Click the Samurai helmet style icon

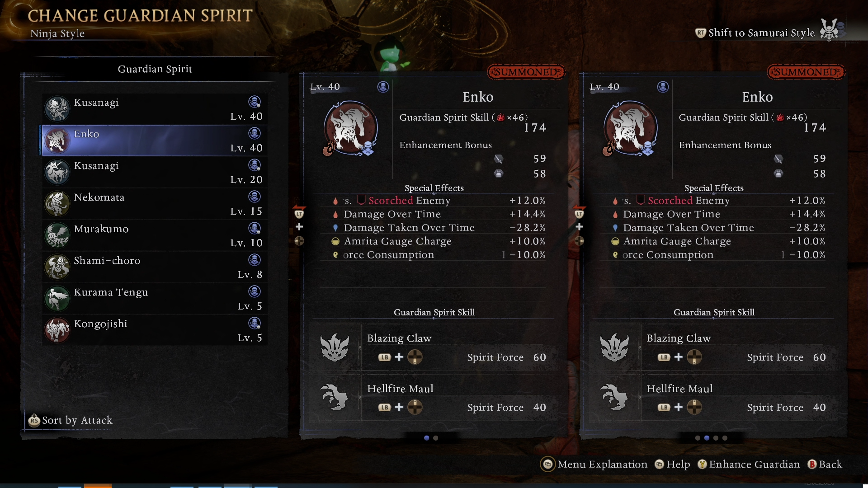coord(830,30)
